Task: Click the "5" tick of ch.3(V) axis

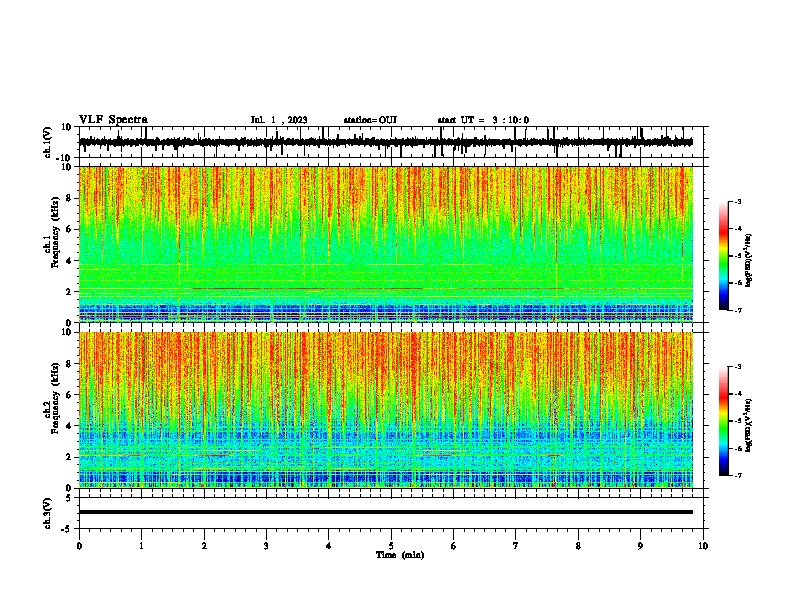Action: (69, 498)
